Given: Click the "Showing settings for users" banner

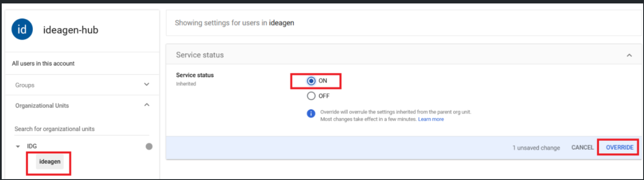Looking at the screenshot, I should tap(234, 23).
